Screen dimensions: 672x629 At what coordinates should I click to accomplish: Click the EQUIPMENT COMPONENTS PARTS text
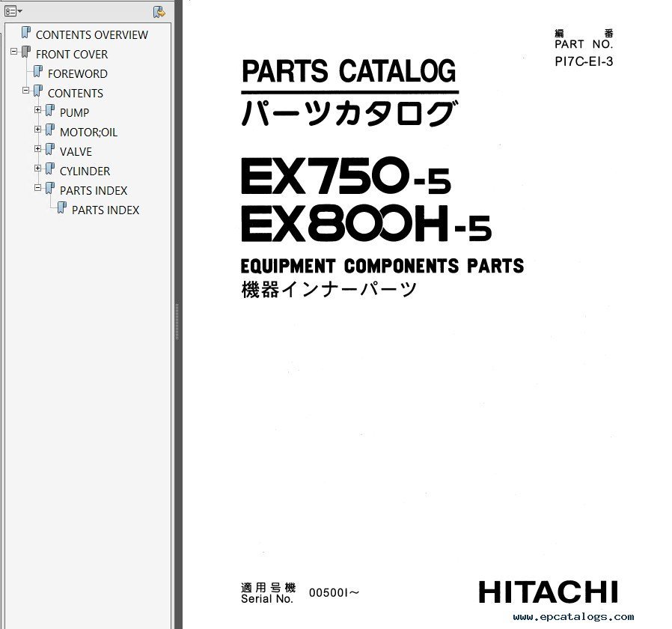382,266
